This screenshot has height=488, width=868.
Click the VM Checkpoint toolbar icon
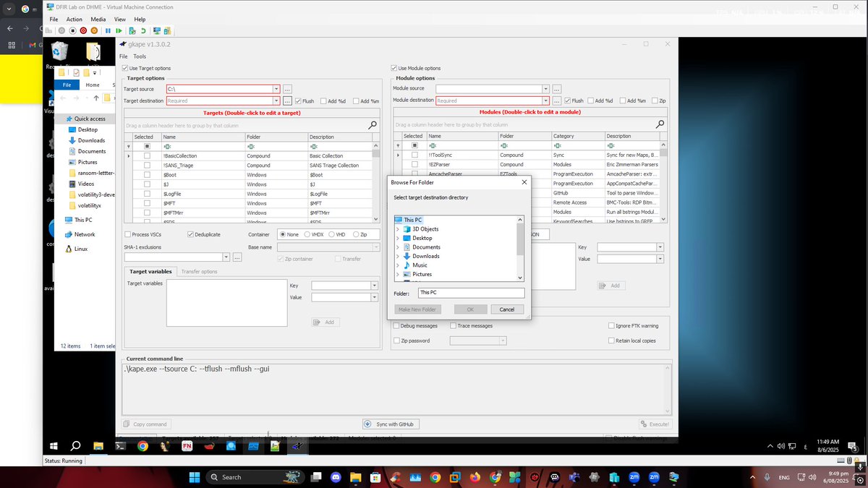pyautogui.click(x=132, y=30)
